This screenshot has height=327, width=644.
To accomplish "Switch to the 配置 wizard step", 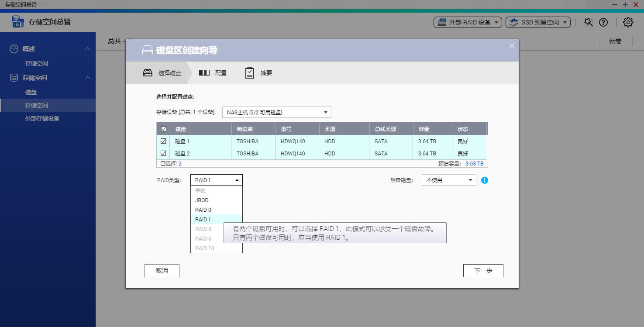I will pos(214,72).
